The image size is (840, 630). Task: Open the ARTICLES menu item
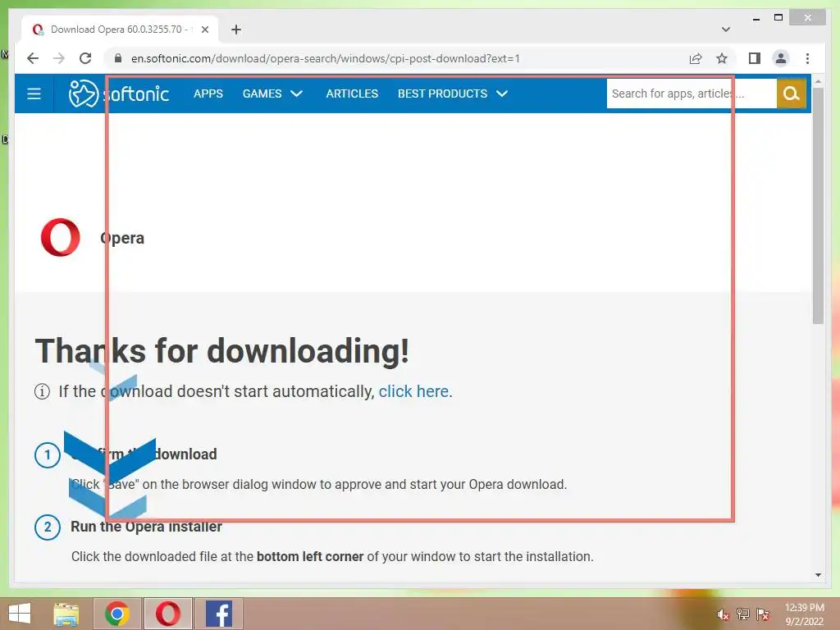pyautogui.click(x=352, y=94)
